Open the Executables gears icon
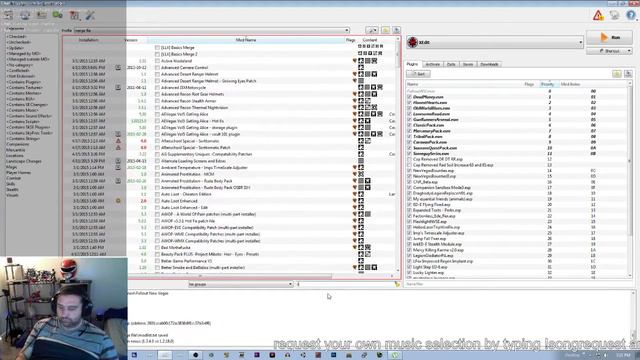Viewport: 640px width, 360px height. (58, 15)
